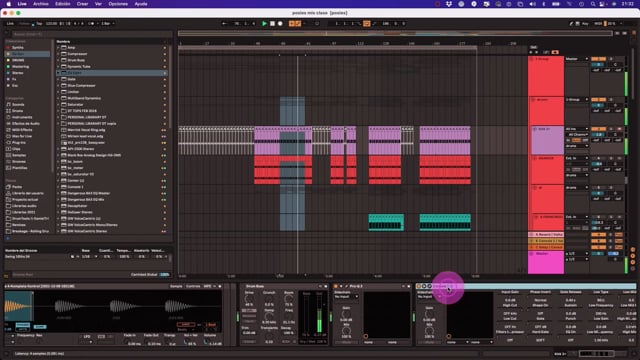640x360 pixels.
Task: Select the Mastering collection
Action: point(20,67)
